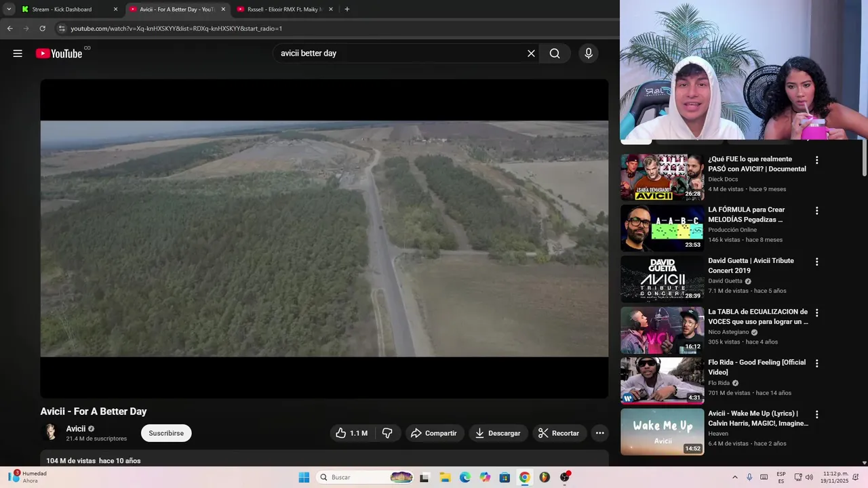This screenshot has height=488, width=868.
Task: Open more actions ellipsis under video
Action: tap(599, 433)
